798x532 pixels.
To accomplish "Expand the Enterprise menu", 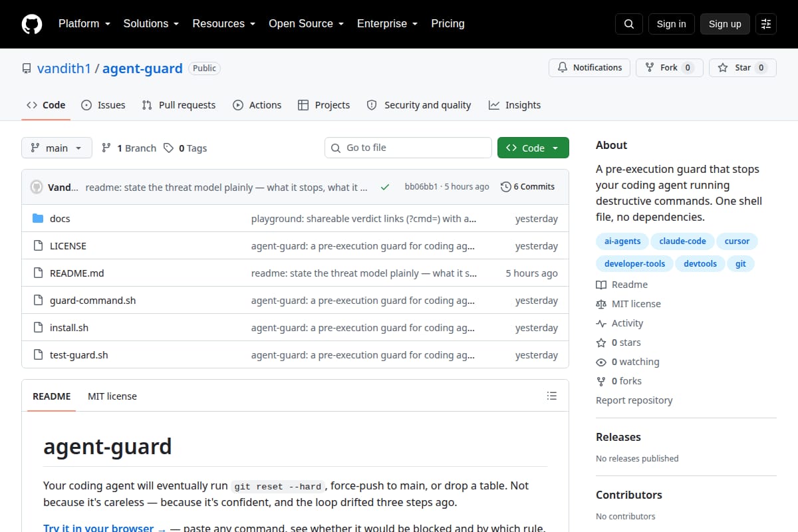I will pyautogui.click(x=387, y=23).
